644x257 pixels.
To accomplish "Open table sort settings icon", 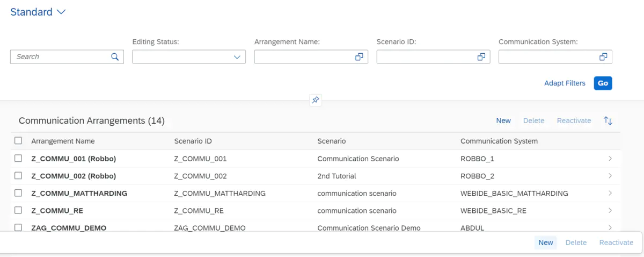I will tap(608, 120).
